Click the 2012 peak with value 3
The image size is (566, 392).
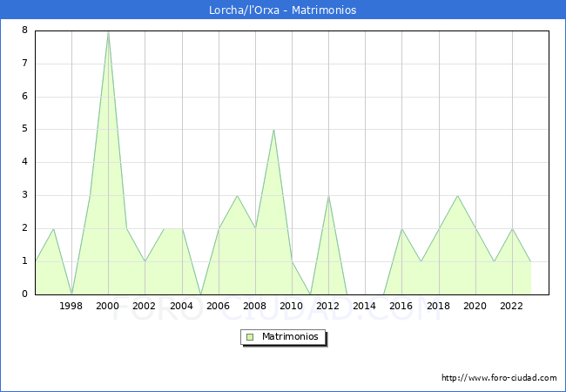[328, 196]
